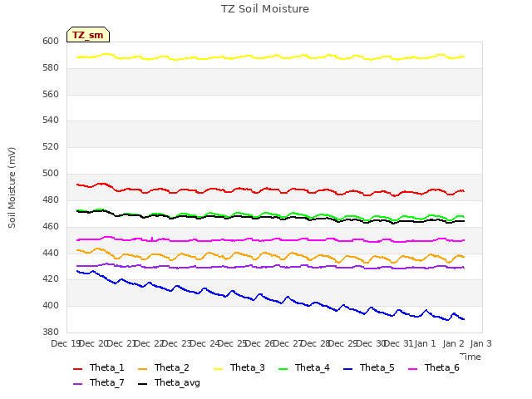This screenshot has height=399, width=532.
Task: Click the black Theta_avg legend swatch
Action: [142, 384]
